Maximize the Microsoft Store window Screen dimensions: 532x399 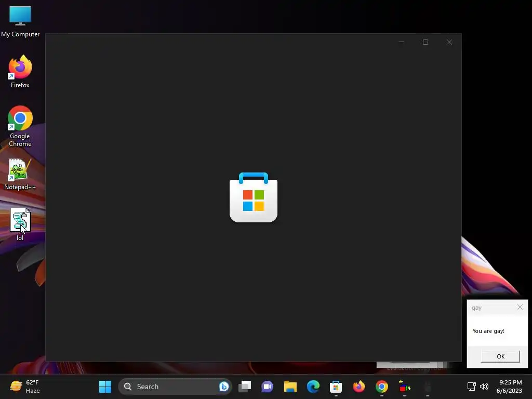coord(425,42)
